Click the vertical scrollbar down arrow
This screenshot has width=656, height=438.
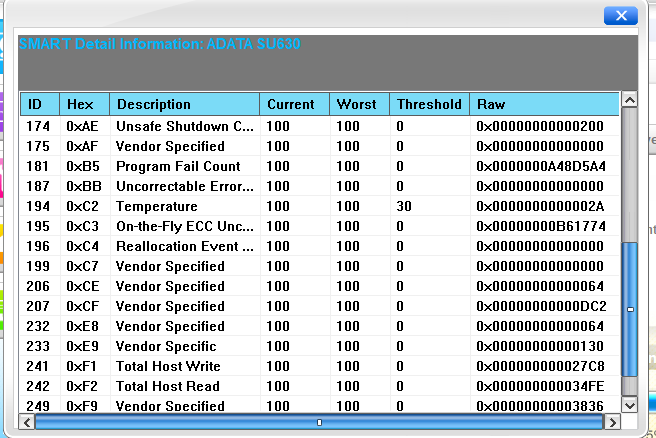pos(630,405)
